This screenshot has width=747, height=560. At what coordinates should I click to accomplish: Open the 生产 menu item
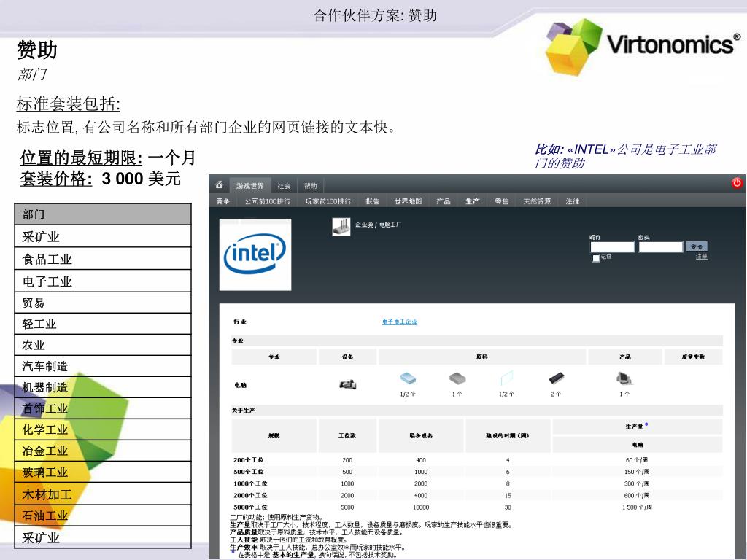coord(472,201)
